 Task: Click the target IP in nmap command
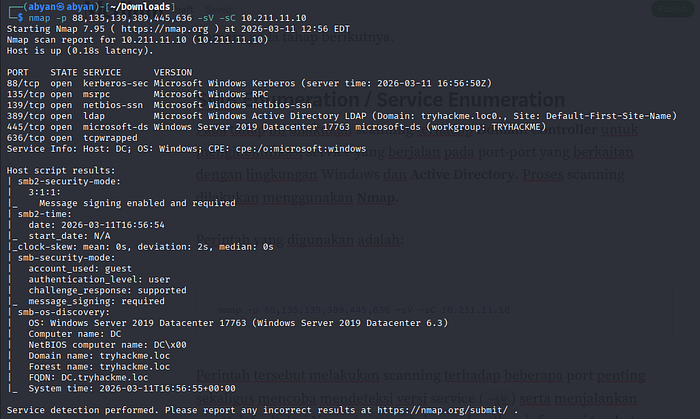pyautogui.click(x=274, y=18)
